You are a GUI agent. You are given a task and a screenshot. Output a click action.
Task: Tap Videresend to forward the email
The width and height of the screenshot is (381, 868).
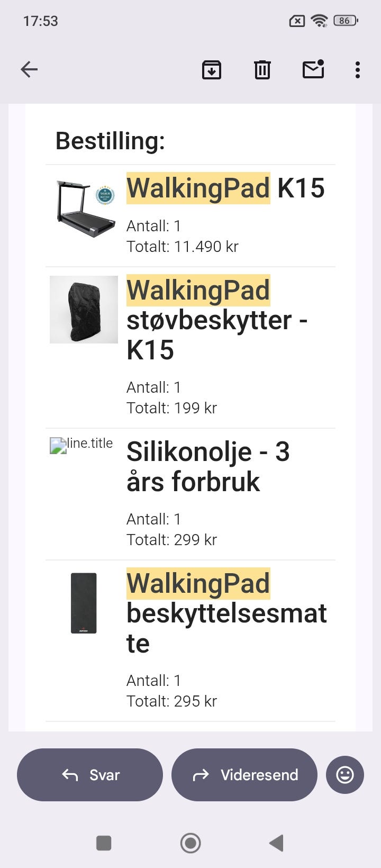tap(244, 774)
